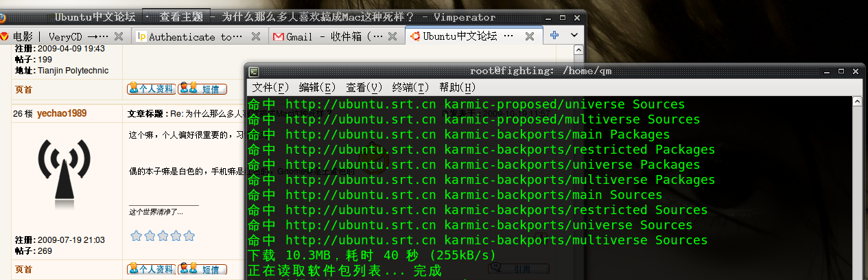This screenshot has width=868, height=280.
Task: Click terminal line 下载 10.3MB，耗时 40 秒
Action: coord(372,255)
